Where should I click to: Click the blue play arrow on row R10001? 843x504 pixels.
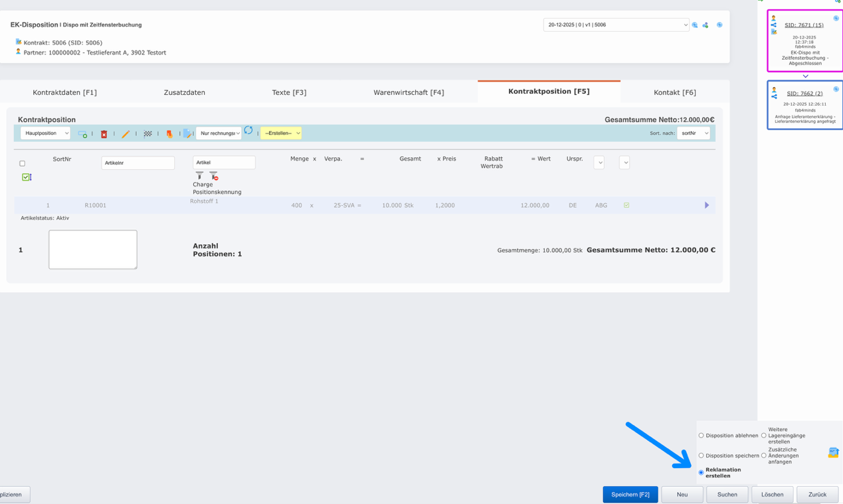pos(706,205)
